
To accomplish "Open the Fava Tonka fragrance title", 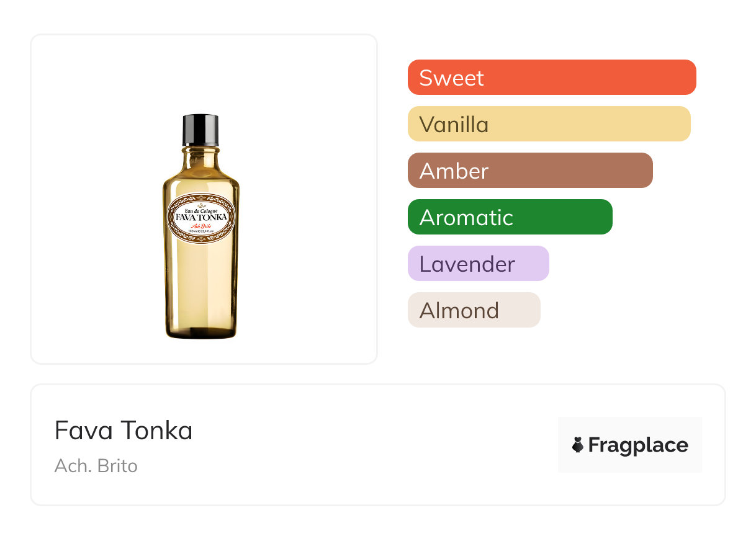I will point(124,431).
